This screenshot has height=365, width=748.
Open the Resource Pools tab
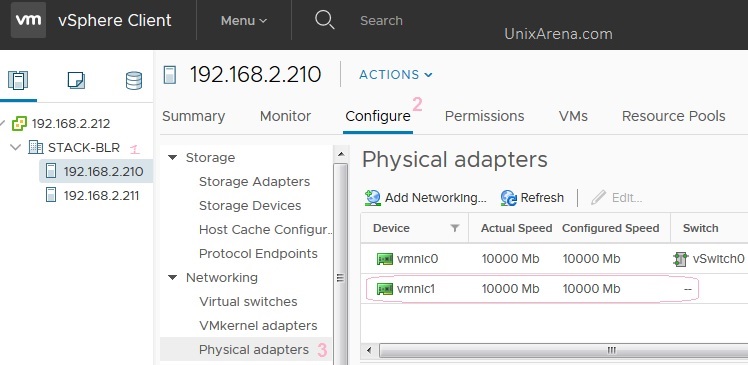coord(674,116)
